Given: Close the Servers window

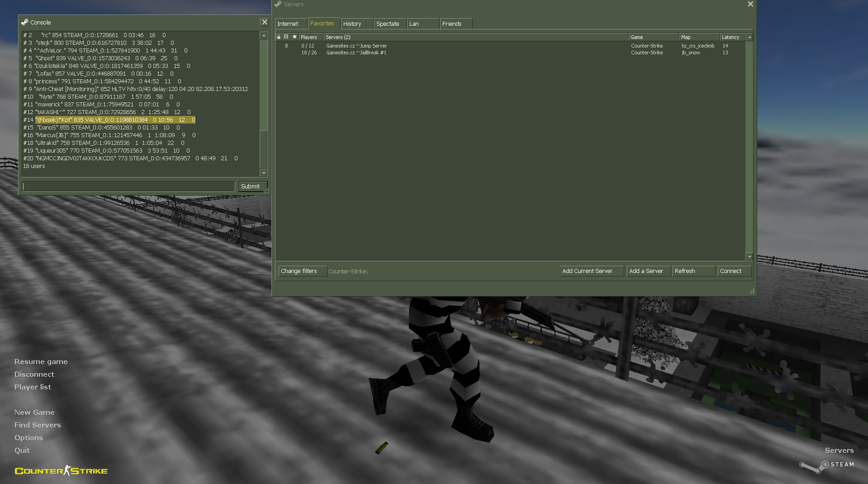Looking at the screenshot, I should point(750,4).
